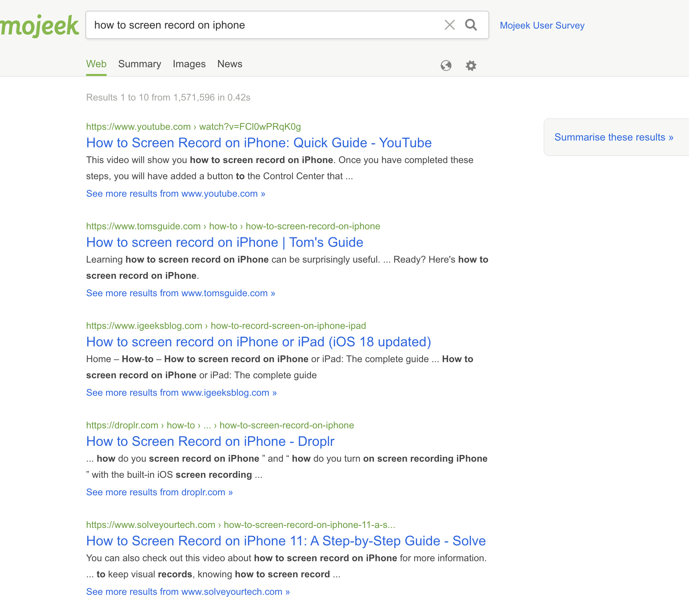Open the News tab
Image resolution: width=689 pixels, height=616 pixels.
[229, 64]
